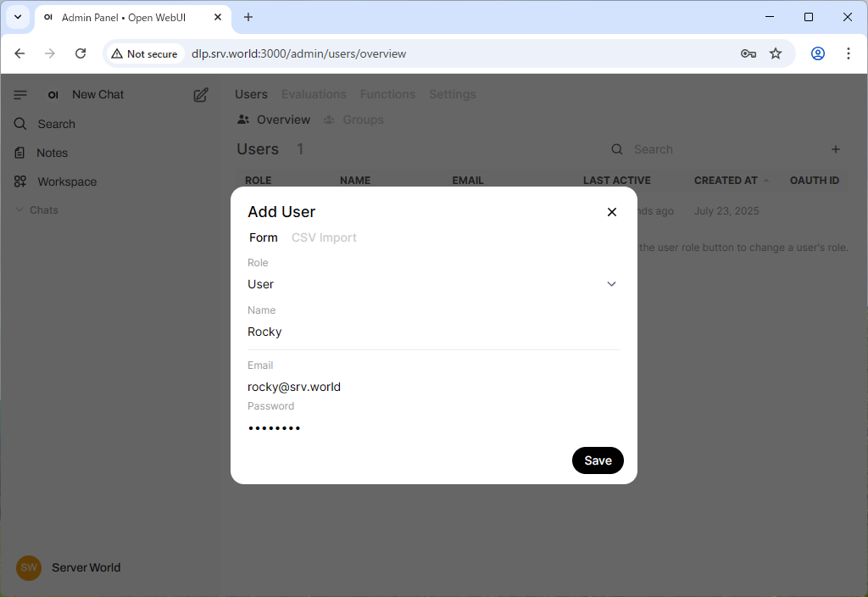Click the new chat pencil icon
Image resolution: width=868 pixels, height=597 pixels.
click(201, 95)
